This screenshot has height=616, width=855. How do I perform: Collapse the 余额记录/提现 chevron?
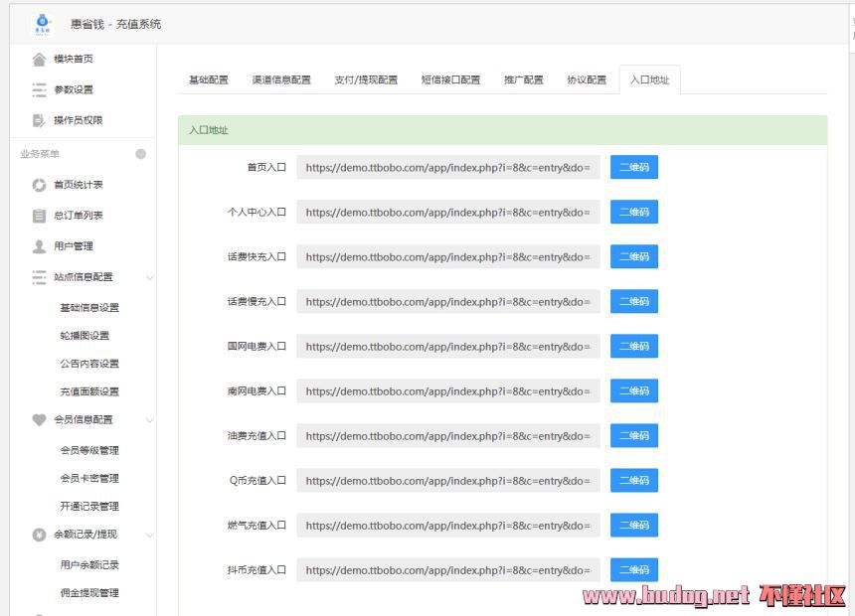tap(149, 535)
